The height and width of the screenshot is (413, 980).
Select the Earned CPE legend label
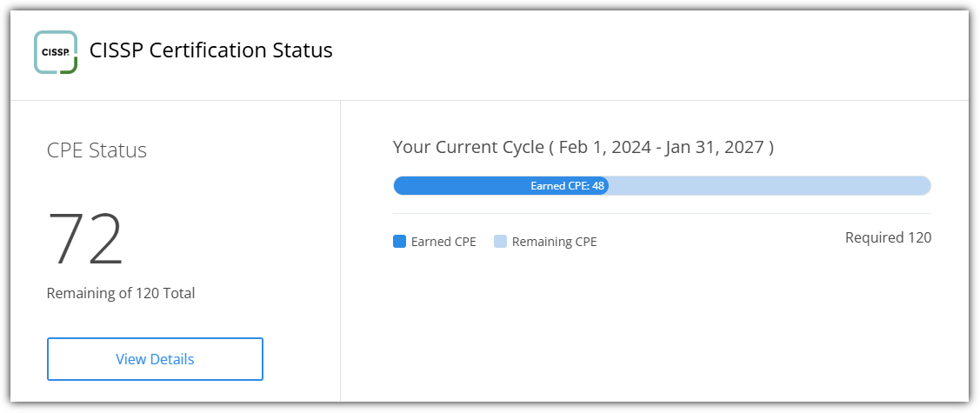(443, 242)
